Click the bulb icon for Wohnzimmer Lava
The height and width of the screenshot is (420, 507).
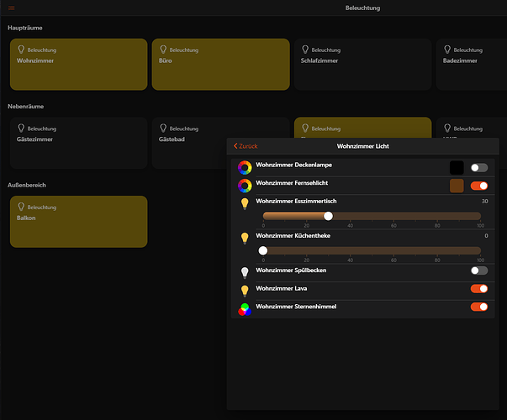coord(245,290)
